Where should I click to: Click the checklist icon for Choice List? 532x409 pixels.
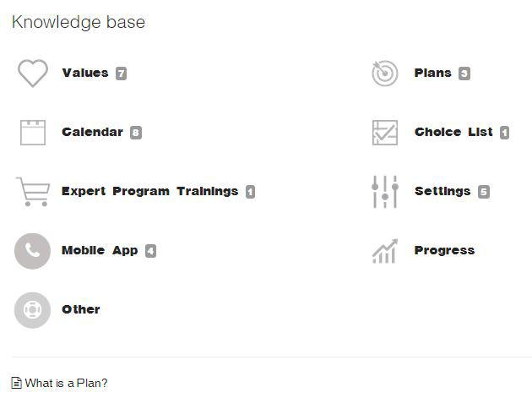click(x=385, y=133)
